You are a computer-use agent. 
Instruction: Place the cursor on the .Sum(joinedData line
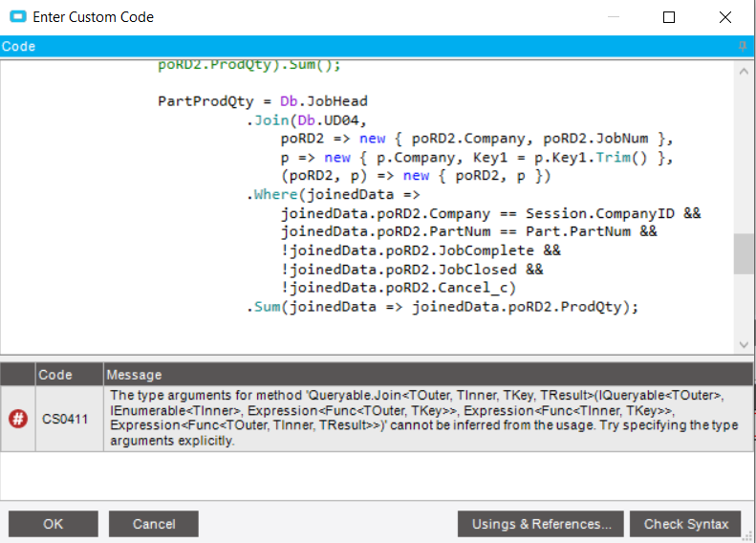(443, 307)
